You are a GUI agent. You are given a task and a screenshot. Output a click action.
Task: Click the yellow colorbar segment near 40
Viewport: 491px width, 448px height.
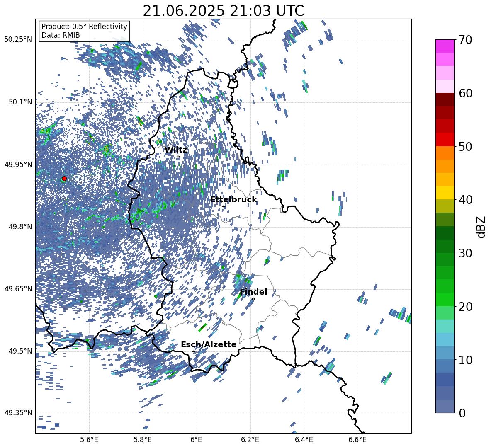(445, 193)
